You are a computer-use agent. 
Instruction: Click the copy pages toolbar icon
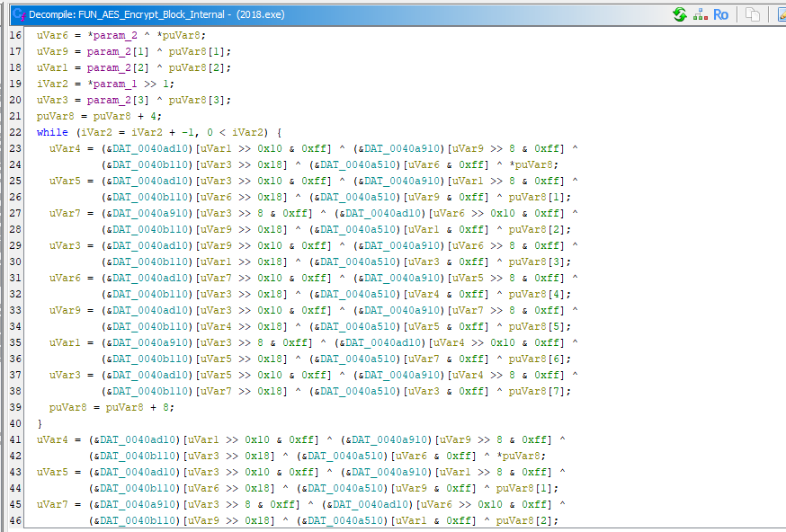click(753, 14)
